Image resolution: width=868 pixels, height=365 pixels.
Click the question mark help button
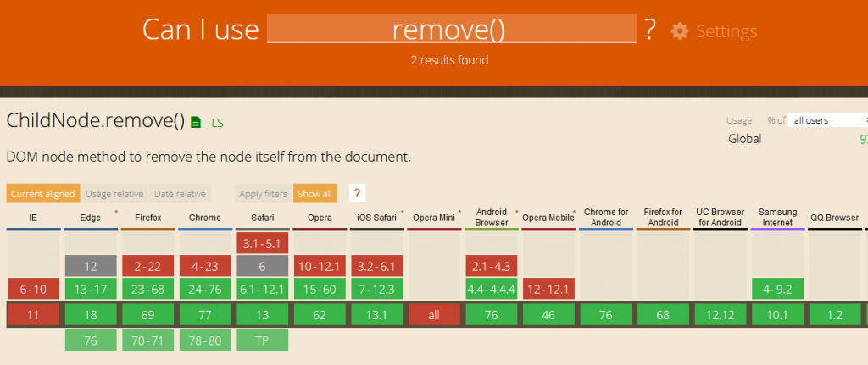coord(357,193)
